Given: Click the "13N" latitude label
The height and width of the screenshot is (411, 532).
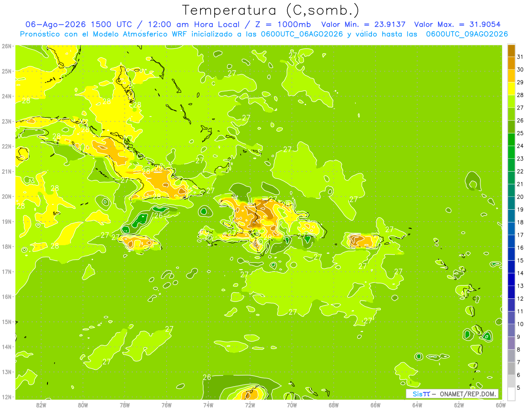Looking at the screenshot, I should click(7, 372).
